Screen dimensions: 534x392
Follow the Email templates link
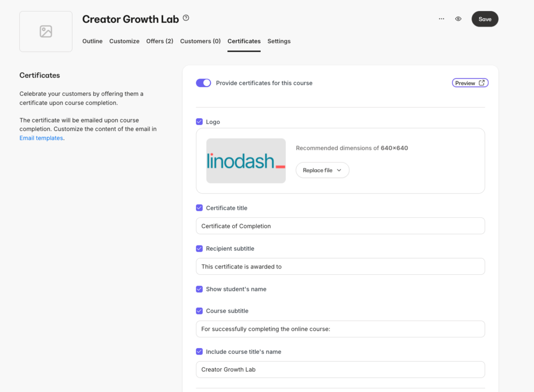click(41, 138)
